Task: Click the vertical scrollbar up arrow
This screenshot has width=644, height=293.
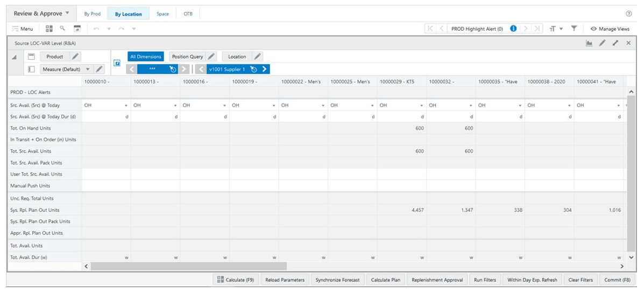Action: pos(631,91)
